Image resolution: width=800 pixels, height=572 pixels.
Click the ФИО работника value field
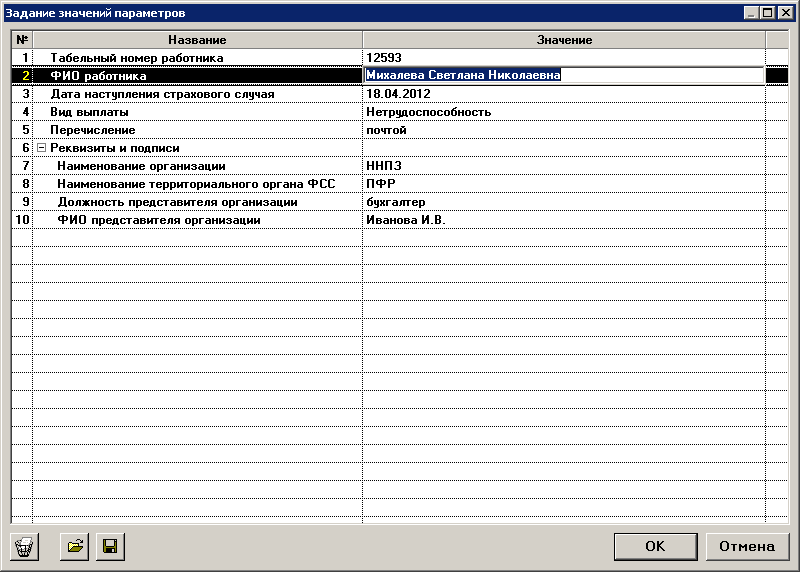pos(563,75)
